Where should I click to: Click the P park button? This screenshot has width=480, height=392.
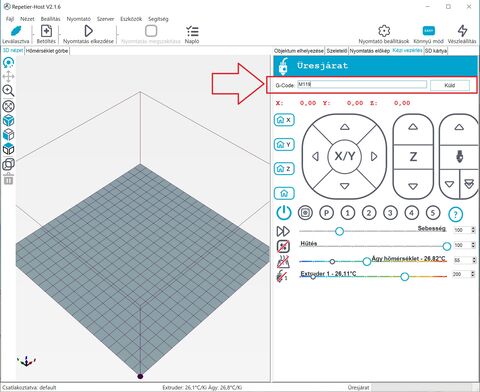coord(326,213)
